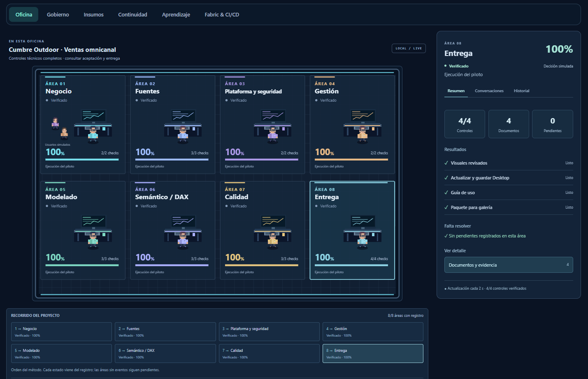Screen dimensions: 588x379
Task: Toggle the LOCAL / LIVE mode switch
Action: click(409, 49)
